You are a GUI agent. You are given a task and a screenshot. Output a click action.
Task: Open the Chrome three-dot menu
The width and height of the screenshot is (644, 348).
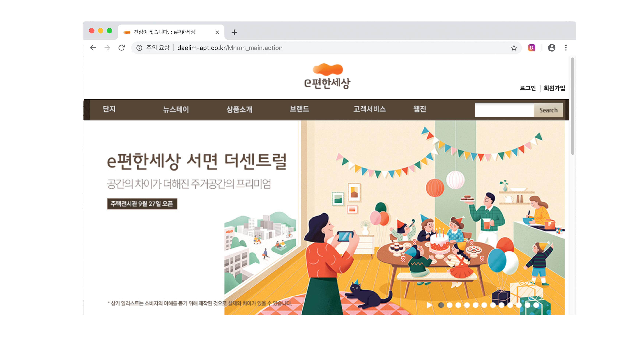click(566, 48)
